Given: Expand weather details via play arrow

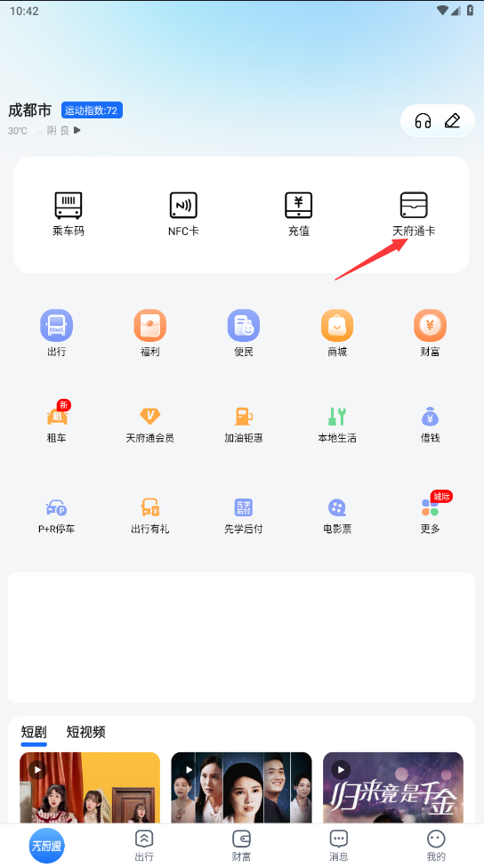Looking at the screenshot, I should click(x=77, y=131).
